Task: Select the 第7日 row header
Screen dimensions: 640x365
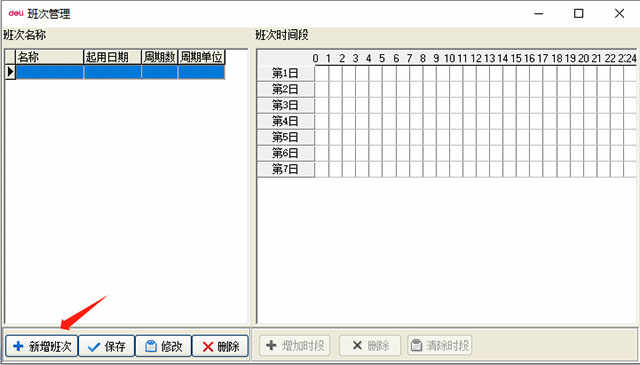Action: pyautogui.click(x=286, y=169)
